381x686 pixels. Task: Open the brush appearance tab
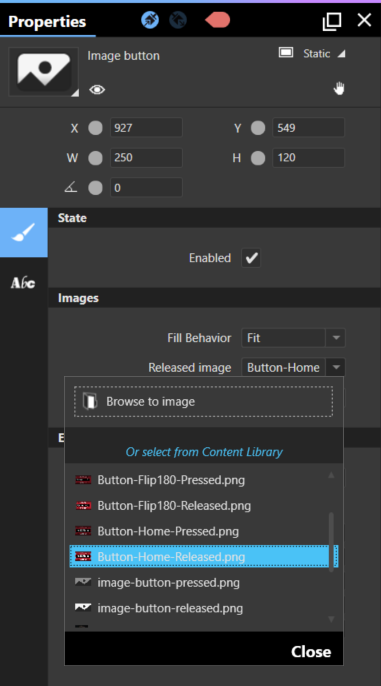tap(24, 232)
